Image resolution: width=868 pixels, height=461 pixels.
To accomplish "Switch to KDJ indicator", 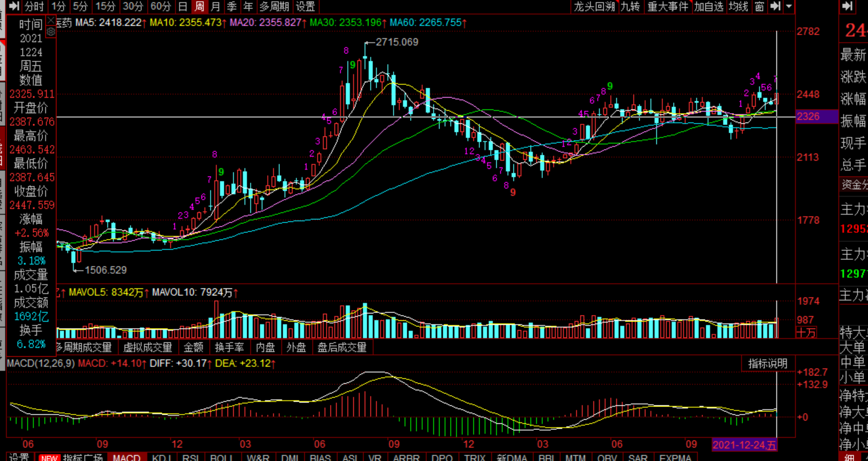I will tap(162, 457).
